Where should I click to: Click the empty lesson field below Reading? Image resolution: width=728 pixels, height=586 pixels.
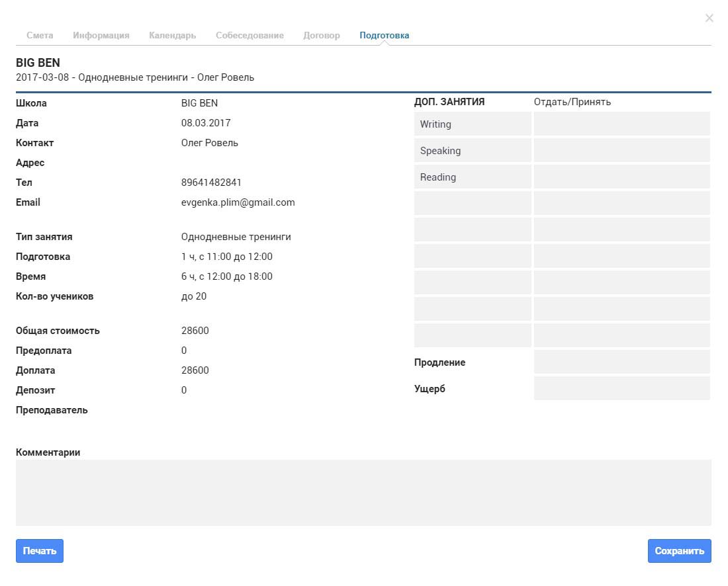(x=473, y=203)
